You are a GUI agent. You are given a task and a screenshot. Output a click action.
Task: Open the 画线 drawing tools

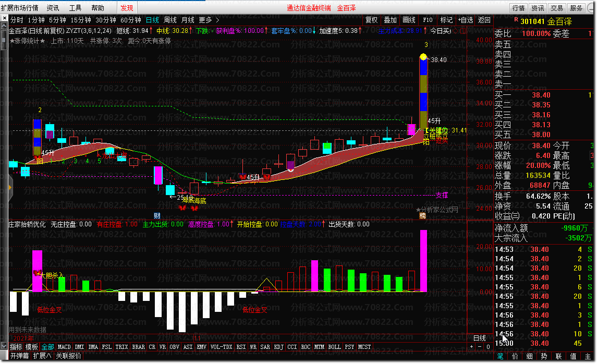pos(409,20)
